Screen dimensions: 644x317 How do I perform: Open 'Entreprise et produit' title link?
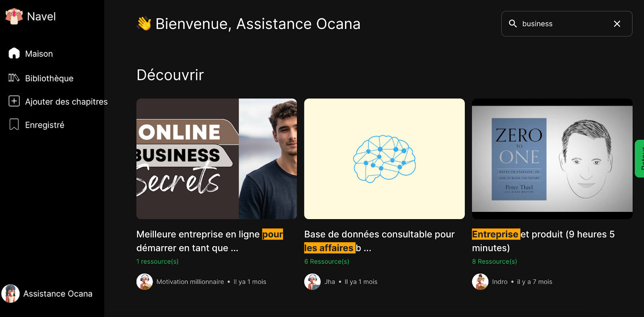click(543, 241)
